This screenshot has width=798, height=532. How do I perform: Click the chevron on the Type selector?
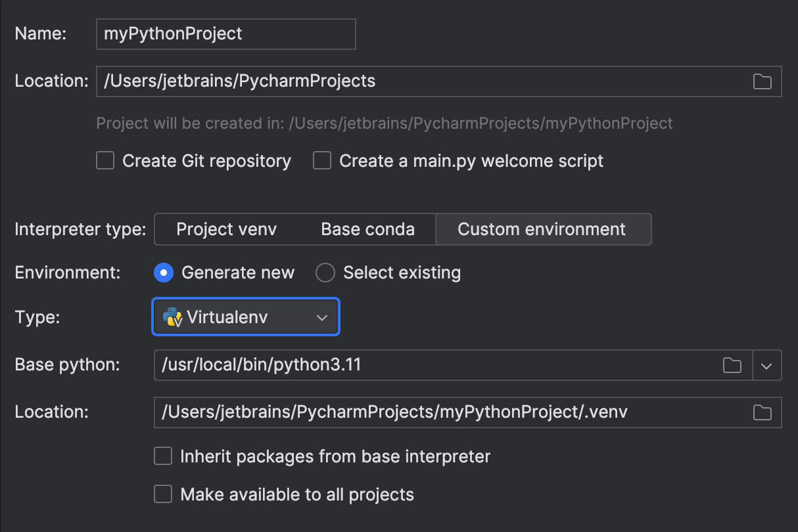[x=321, y=317]
